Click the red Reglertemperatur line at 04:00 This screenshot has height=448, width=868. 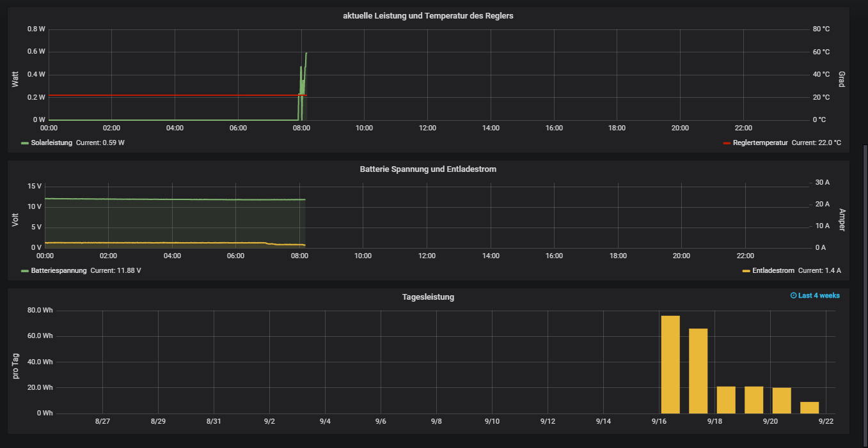(175, 95)
